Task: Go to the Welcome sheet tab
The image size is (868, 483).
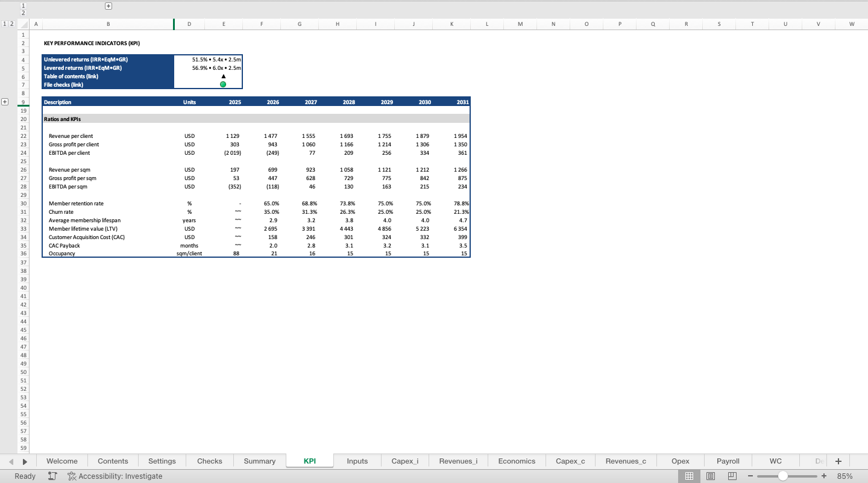Action: [x=61, y=461]
